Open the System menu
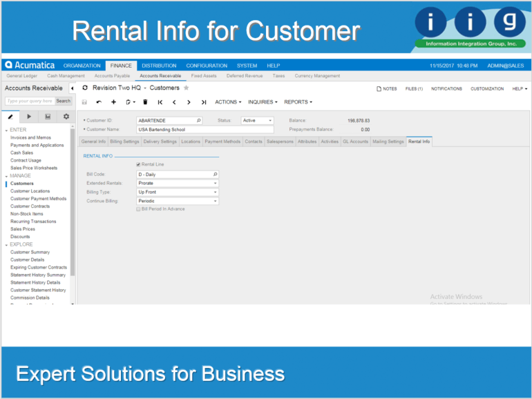 [247, 66]
